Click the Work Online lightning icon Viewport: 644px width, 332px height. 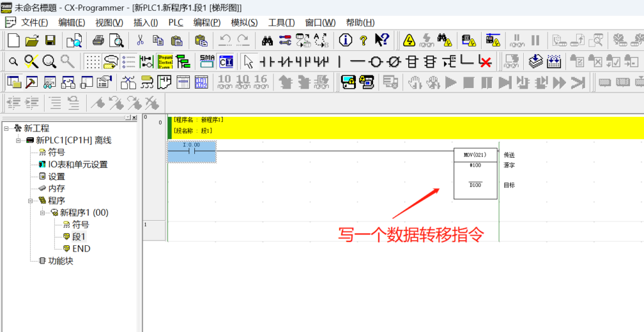(x=409, y=40)
